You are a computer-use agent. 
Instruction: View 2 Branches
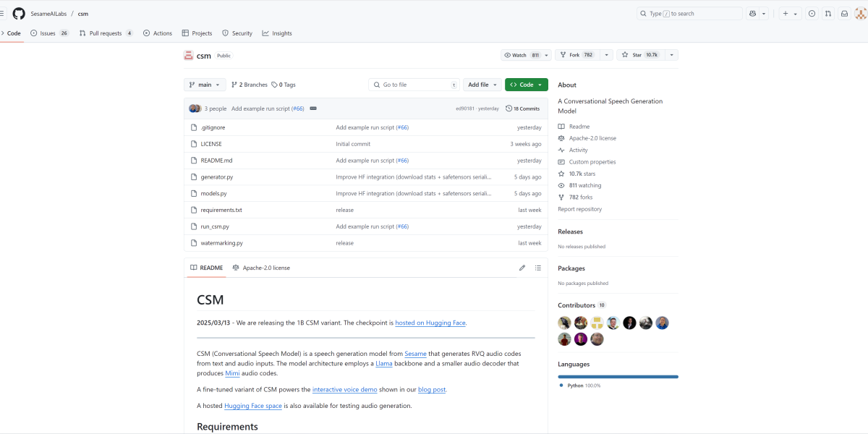pos(250,85)
